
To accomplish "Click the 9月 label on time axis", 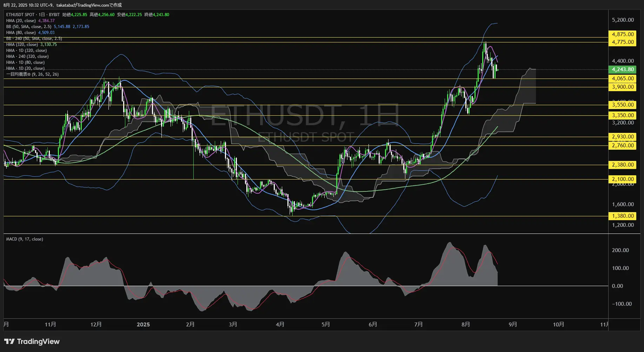I will coord(513,324).
